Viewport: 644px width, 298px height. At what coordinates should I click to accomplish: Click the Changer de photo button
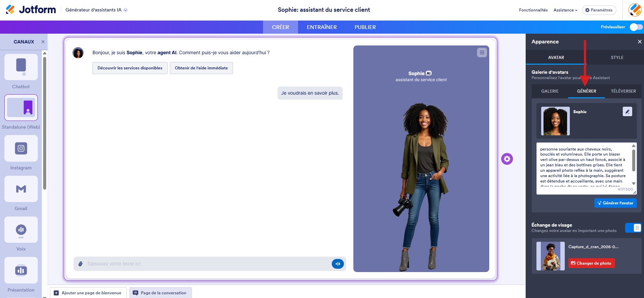[x=591, y=263]
